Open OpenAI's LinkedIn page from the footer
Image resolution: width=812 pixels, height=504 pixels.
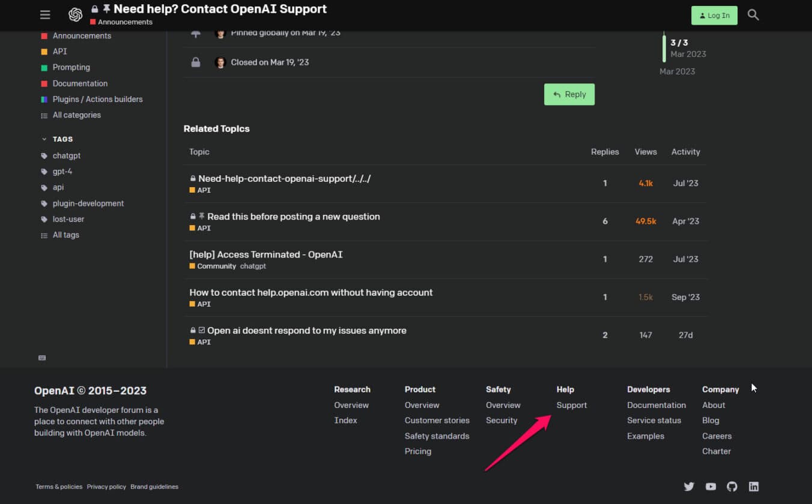coord(754,487)
